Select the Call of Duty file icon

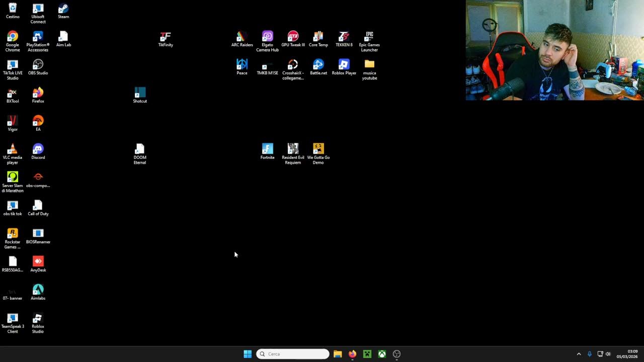click(x=38, y=208)
